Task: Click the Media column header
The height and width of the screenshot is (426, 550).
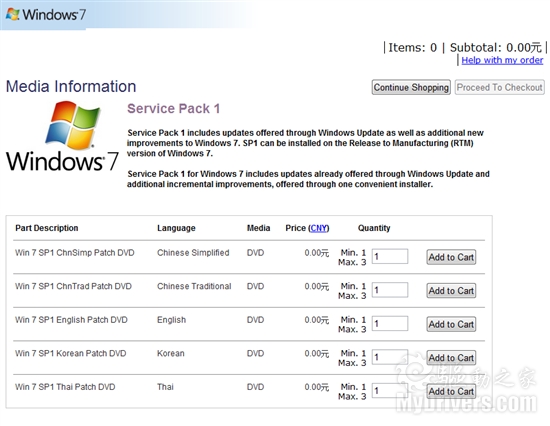Action: coord(259,228)
